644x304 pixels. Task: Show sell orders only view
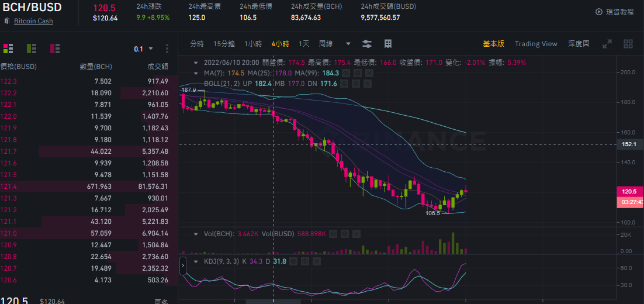tap(55, 49)
